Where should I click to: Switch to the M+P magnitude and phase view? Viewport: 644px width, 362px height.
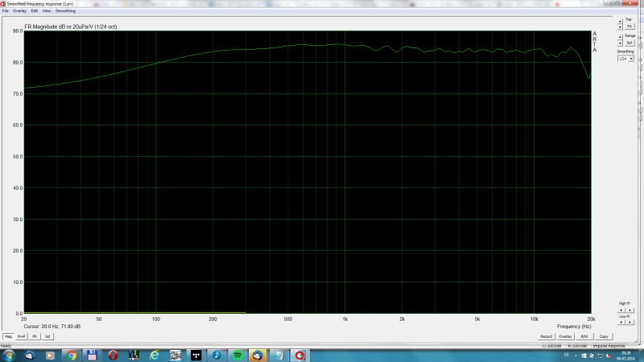point(22,336)
